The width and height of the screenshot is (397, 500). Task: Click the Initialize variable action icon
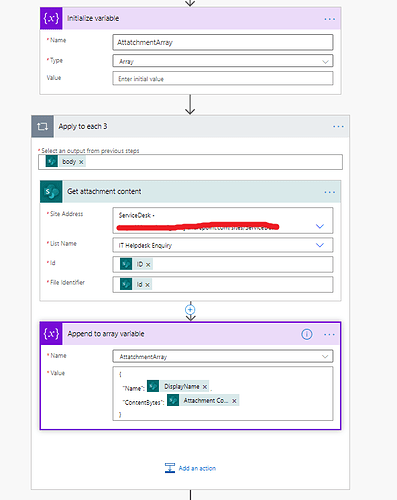tap(51, 18)
